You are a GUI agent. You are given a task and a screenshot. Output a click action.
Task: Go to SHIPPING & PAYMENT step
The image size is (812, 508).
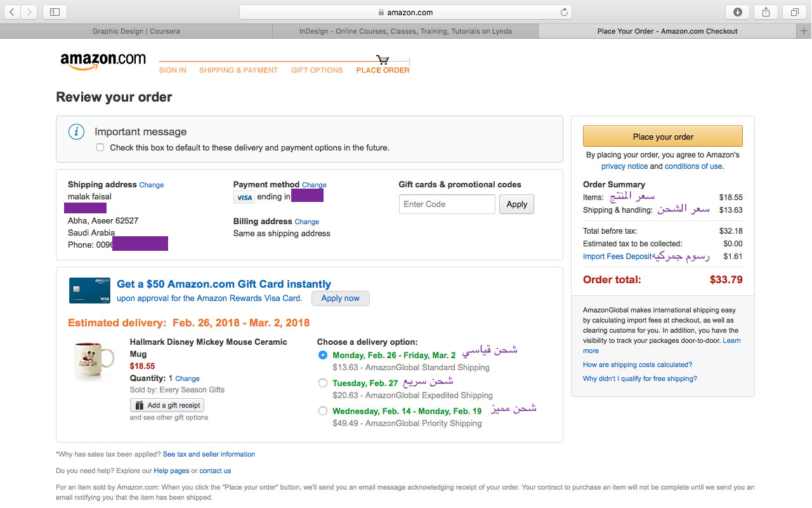(239, 70)
